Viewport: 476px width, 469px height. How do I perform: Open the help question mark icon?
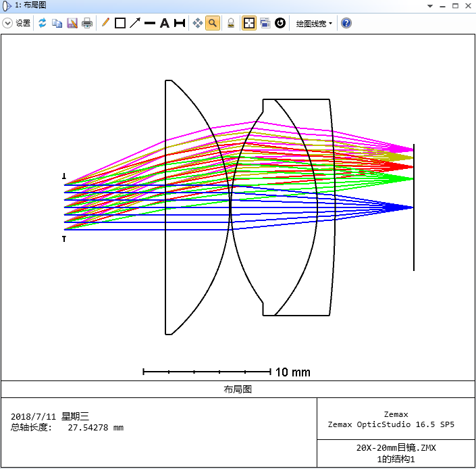pos(346,23)
